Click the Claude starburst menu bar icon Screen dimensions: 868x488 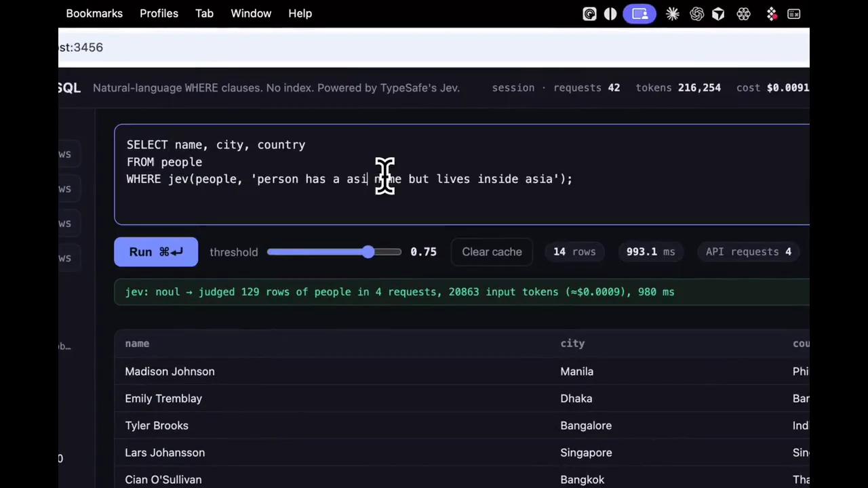[673, 14]
